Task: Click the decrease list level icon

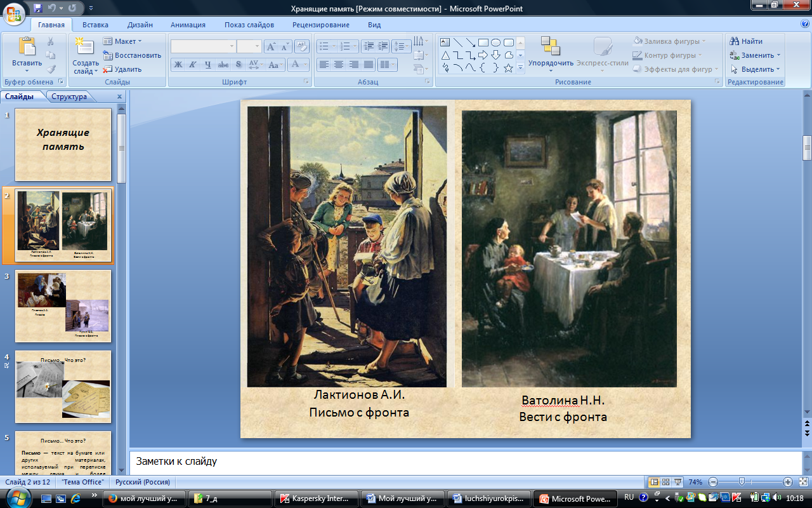Action: (x=368, y=46)
